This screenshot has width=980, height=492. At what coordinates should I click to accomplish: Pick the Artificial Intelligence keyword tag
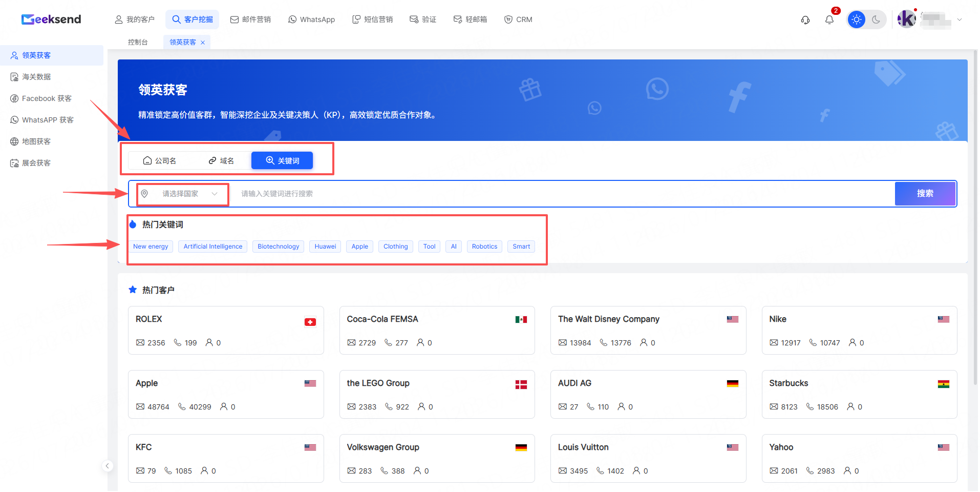click(x=213, y=247)
